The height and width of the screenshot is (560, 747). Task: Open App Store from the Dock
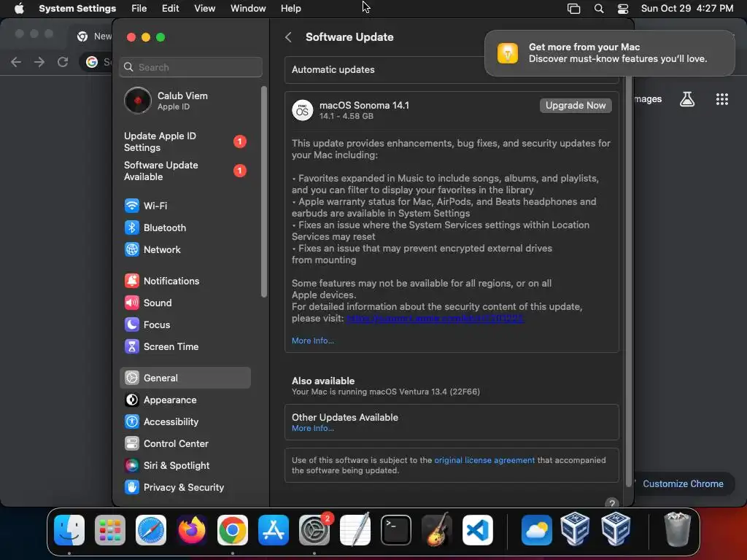(274, 530)
